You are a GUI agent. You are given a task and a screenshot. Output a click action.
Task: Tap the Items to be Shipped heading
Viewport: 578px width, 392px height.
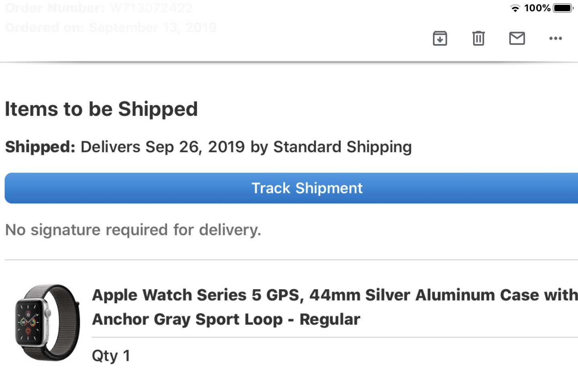coord(101,109)
